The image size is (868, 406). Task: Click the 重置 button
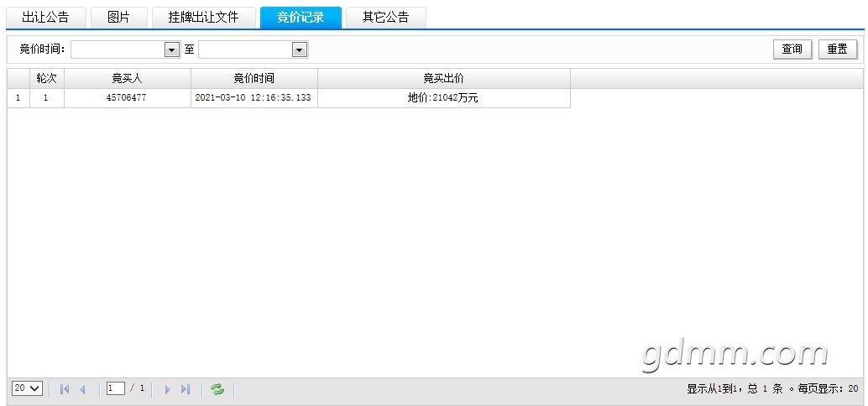pyautogui.click(x=838, y=49)
